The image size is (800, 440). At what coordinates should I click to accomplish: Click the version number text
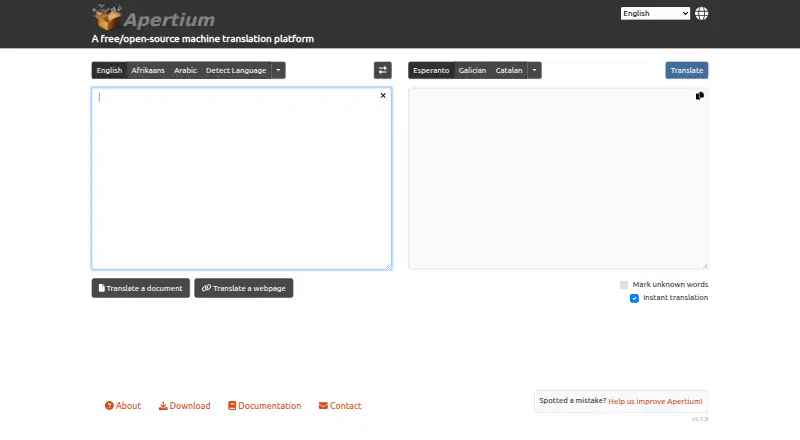(x=700, y=419)
